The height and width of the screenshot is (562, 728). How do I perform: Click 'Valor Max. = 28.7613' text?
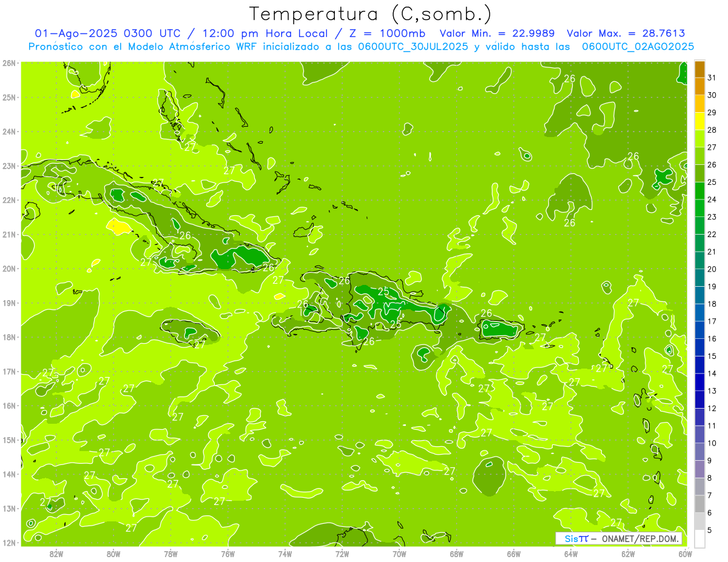pos(625,34)
